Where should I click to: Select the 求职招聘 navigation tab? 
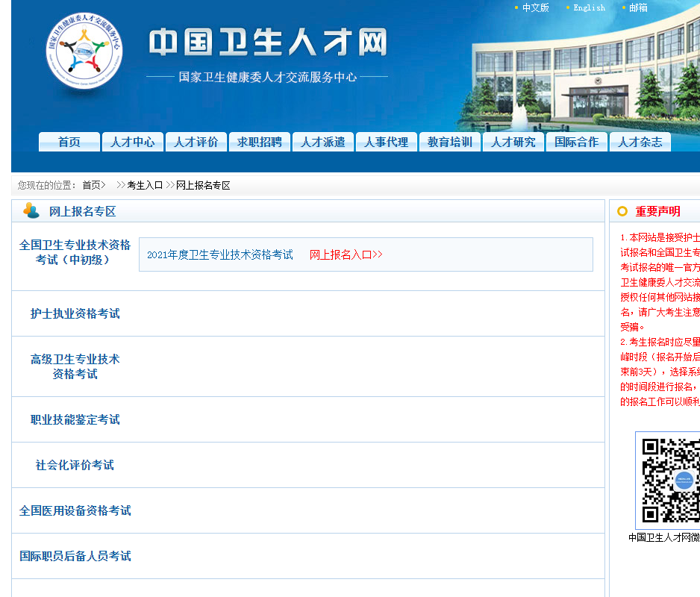pyautogui.click(x=260, y=142)
